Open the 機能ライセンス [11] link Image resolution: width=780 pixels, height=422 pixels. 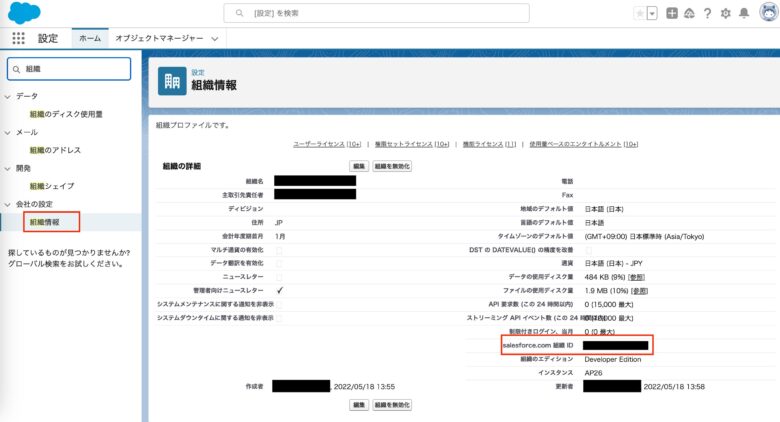click(x=489, y=144)
